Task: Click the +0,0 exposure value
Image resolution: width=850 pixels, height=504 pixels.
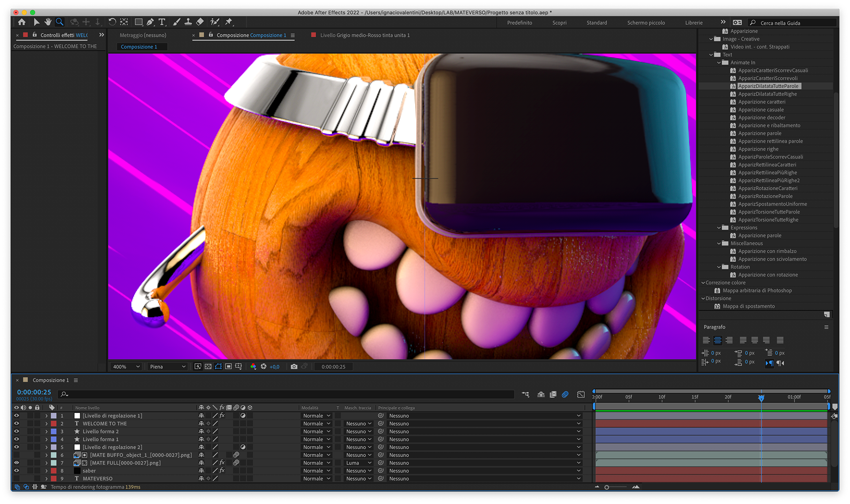Action: (x=274, y=366)
